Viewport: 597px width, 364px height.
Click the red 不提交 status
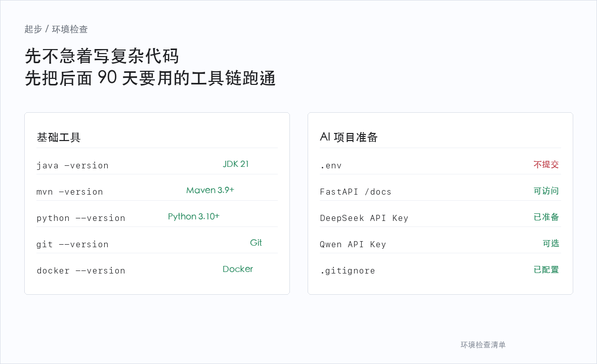(x=546, y=164)
